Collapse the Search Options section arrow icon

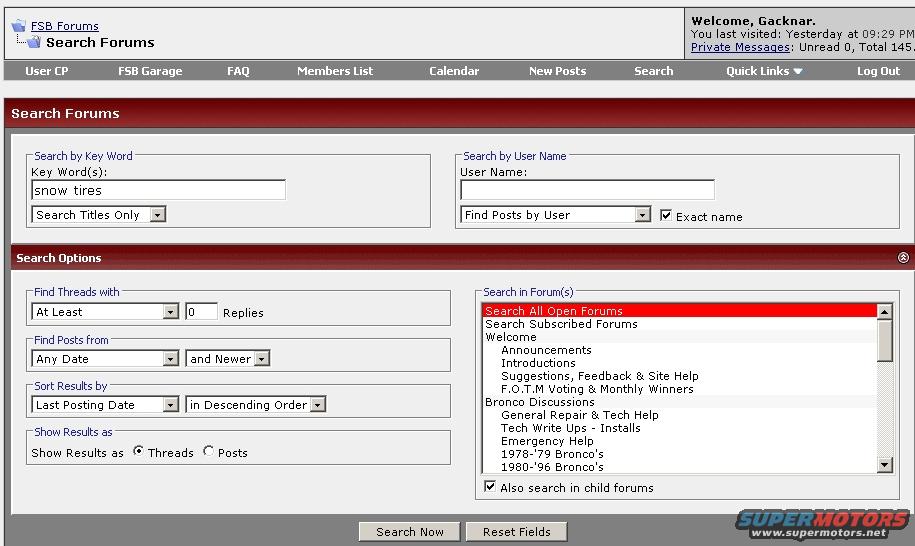click(x=903, y=258)
